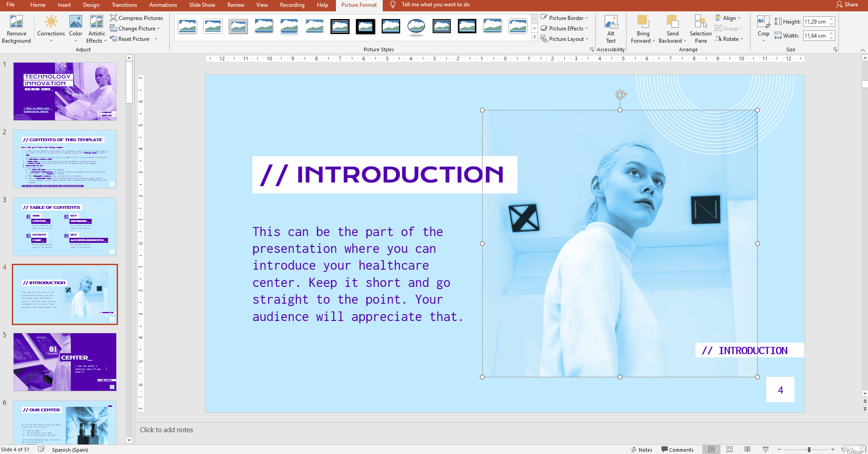Screen dimensions: 868x454
Task: Click the Share button
Action: (x=847, y=5)
